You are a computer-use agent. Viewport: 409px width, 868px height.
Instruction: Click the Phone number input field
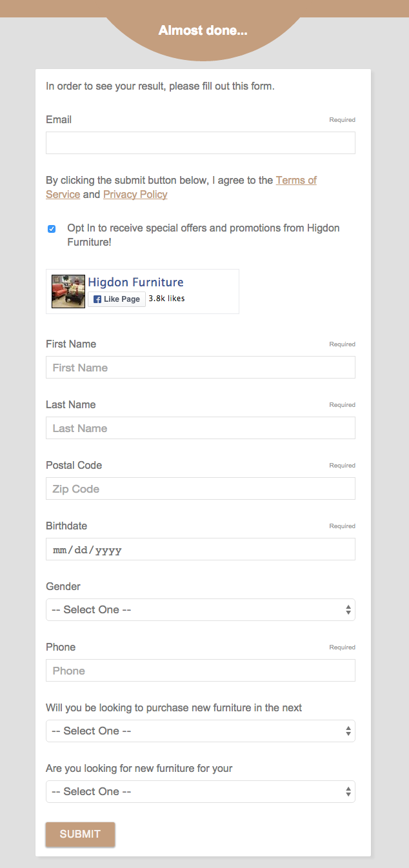coord(200,671)
